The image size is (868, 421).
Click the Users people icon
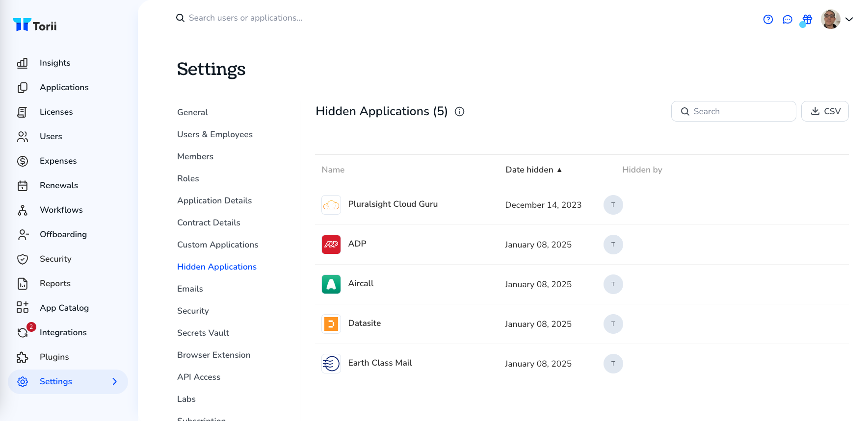[23, 136]
